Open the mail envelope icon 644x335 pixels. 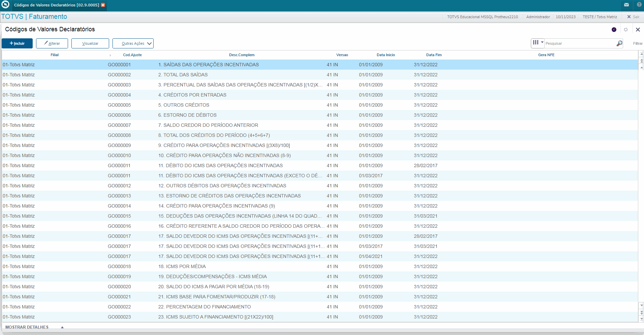(x=626, y=5)
